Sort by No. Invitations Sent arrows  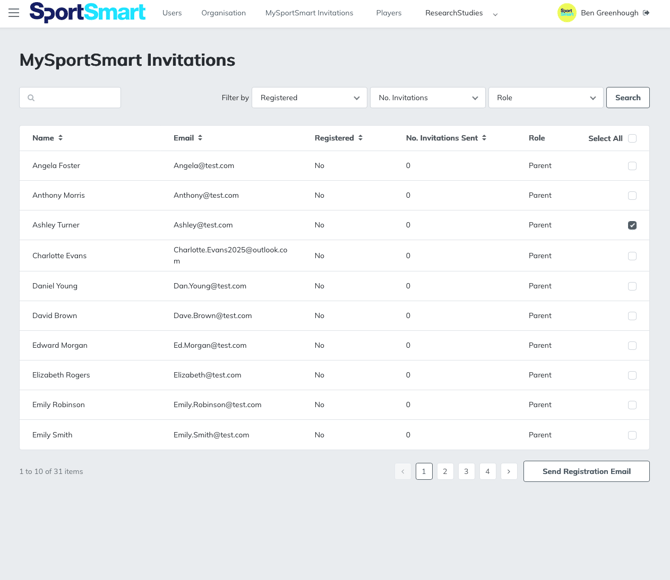coord(484,138)
